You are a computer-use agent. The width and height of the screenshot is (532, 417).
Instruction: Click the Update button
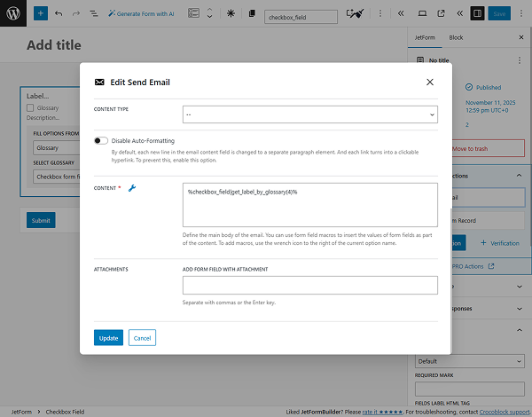(108, 338)
